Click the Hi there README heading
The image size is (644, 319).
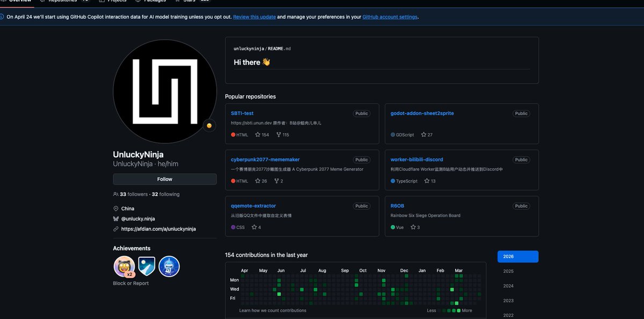click(x=252, y=62)
